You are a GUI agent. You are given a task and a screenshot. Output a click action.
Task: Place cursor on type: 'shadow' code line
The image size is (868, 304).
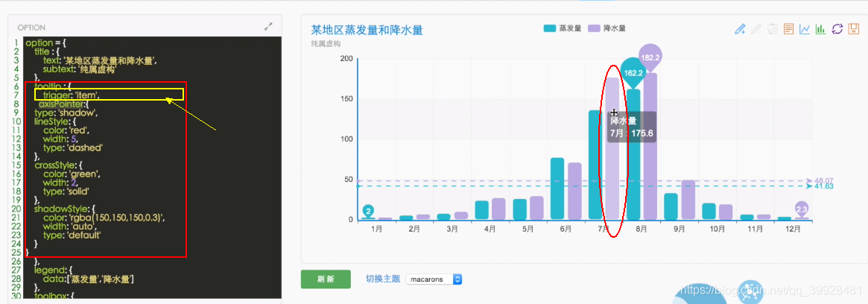[x=66, y=113]
